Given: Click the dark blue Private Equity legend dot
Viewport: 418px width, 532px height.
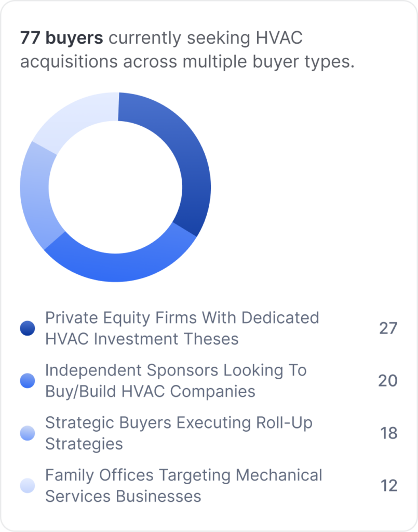Looking at the screenshot, I should click(28, 328).
